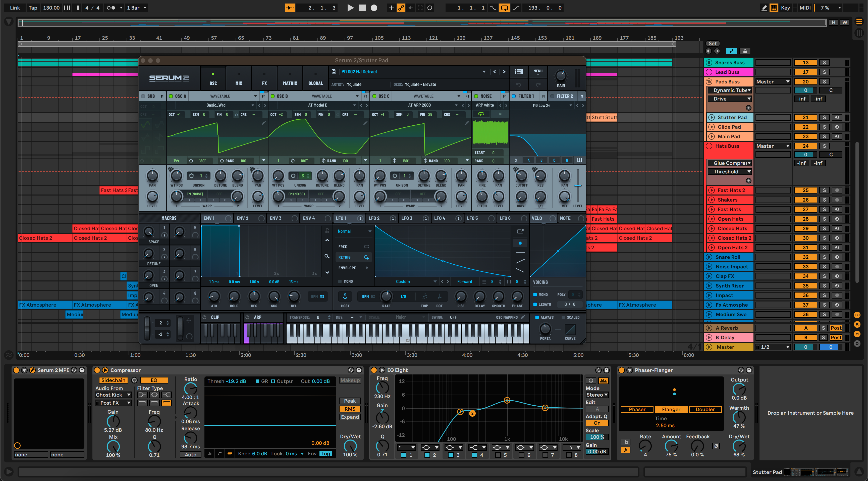Open the Serum preset browser list icon

click(519, 71)
